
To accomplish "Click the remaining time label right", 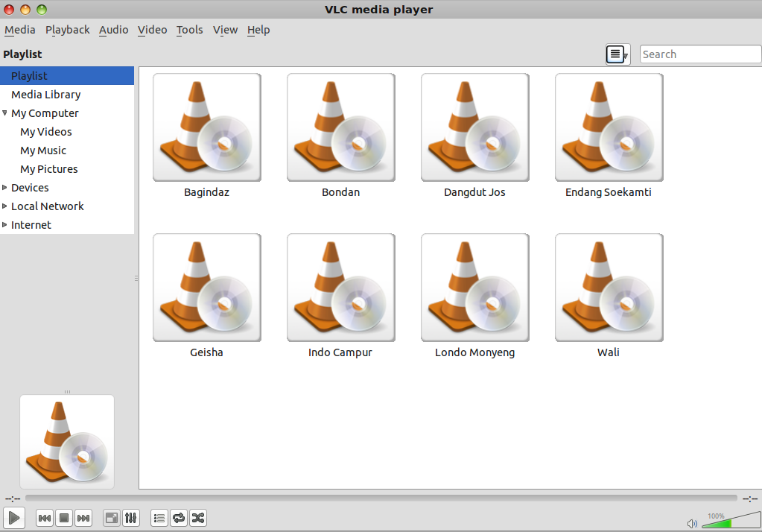I will click(750, 498).
